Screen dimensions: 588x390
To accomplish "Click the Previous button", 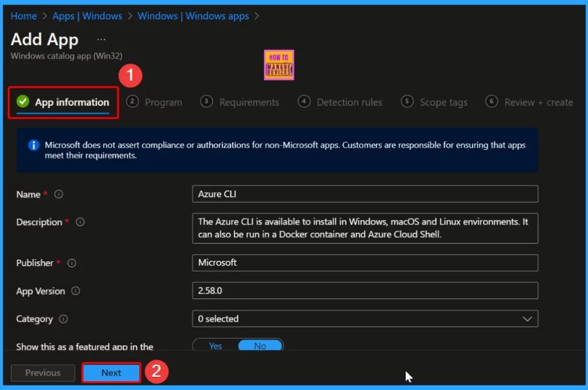I will 42,373.
